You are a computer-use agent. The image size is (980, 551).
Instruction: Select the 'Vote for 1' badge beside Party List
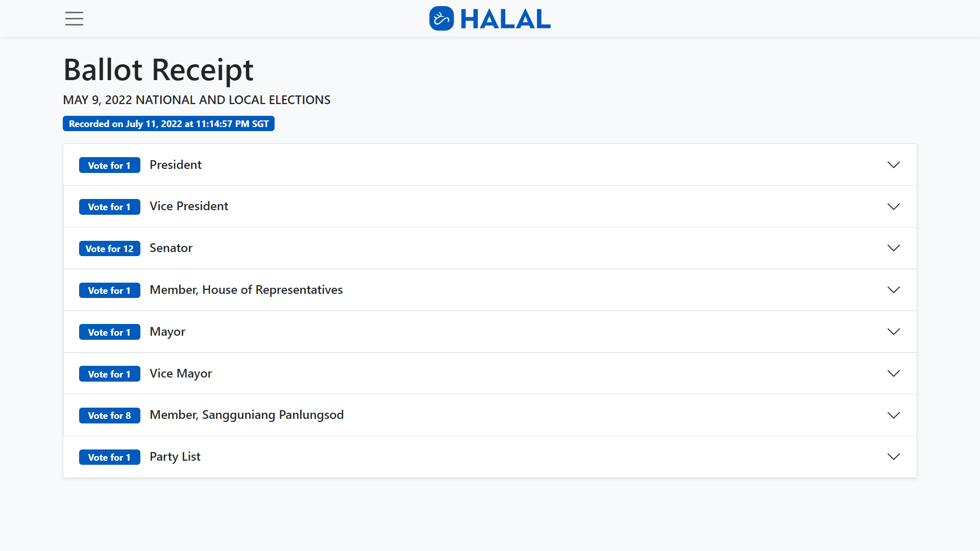pos(109,457)
